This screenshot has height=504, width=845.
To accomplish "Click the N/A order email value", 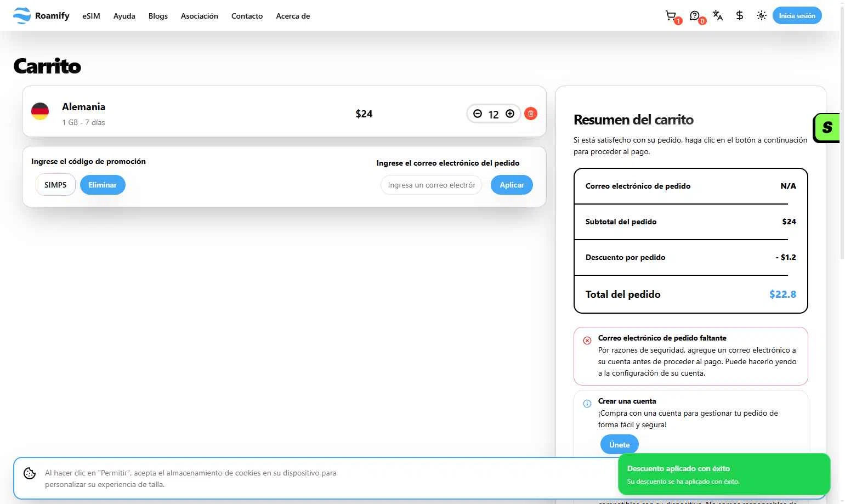I will 788,186.
